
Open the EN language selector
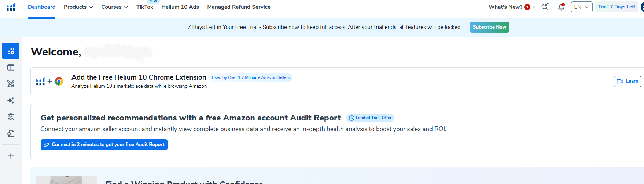click(582, 7)
